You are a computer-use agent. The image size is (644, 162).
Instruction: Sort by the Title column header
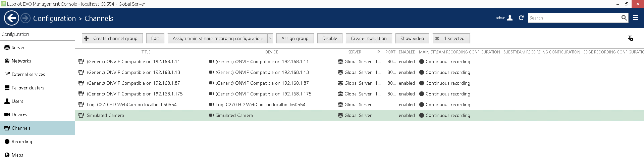tap(146, 52)
